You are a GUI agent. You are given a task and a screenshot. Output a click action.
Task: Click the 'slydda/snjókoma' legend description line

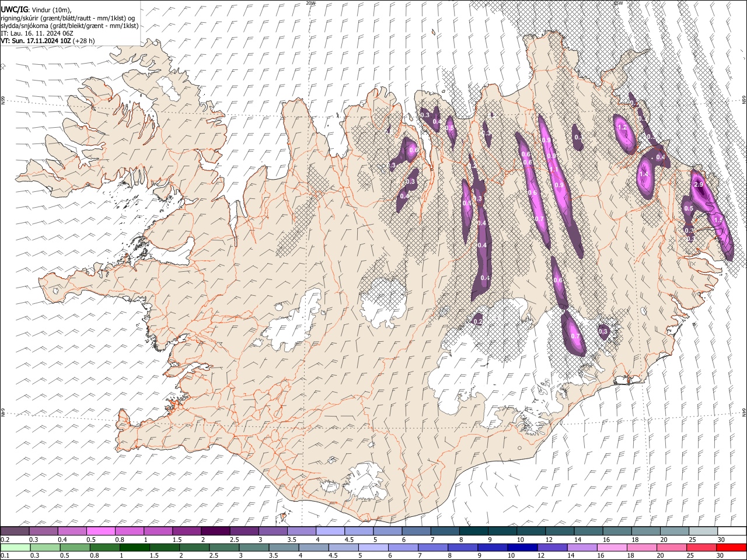point(69,26)
